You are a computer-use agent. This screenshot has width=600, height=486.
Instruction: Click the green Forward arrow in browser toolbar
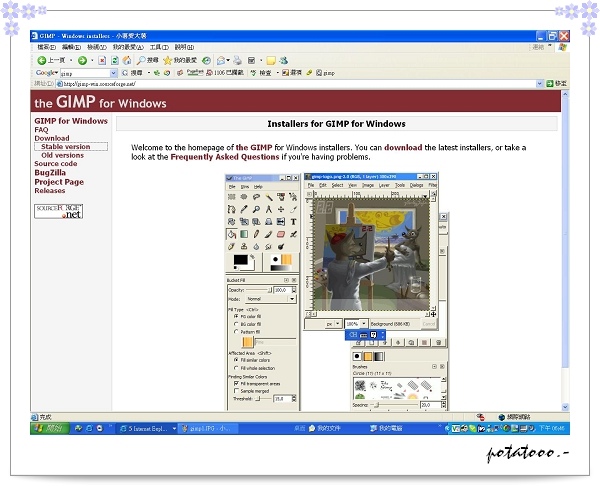(82, 60)
